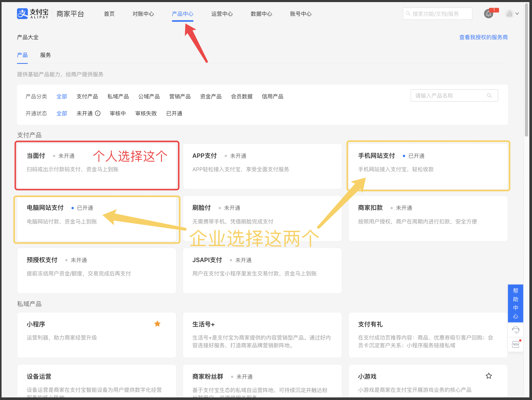Click the info icon next to 未开通
This screenshot has height=400, width=532.
point(98,113)
